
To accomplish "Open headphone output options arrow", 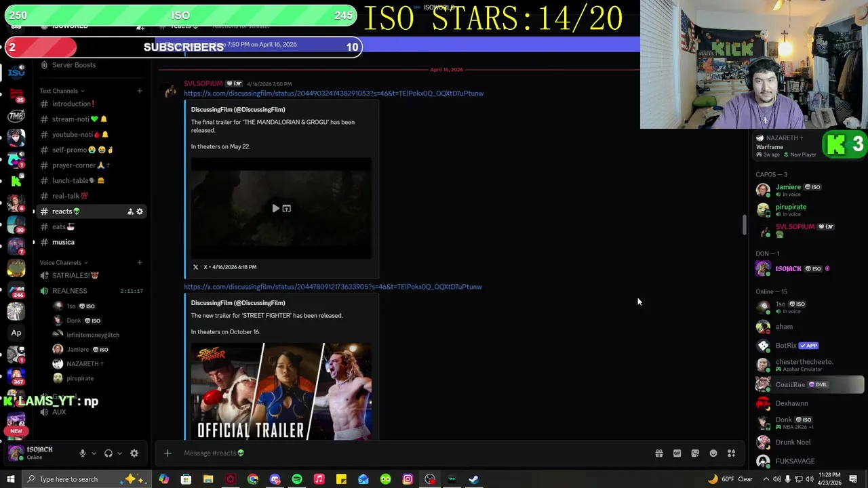I will 119,453.
